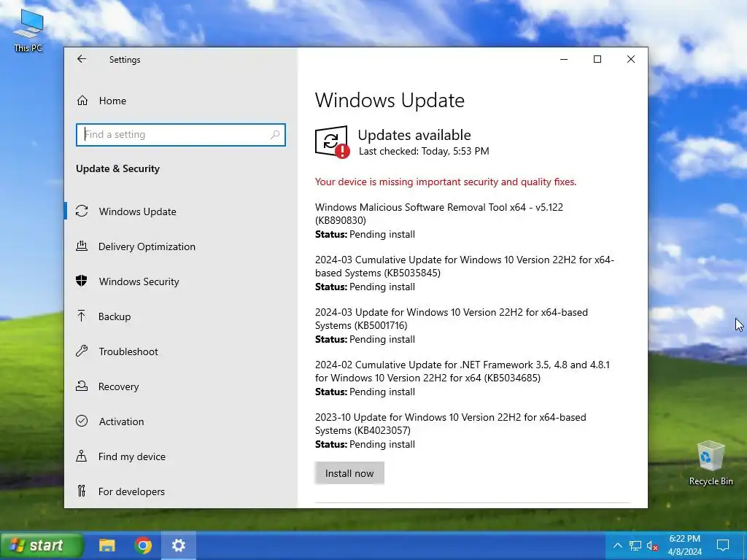This screenshot has width=747, height=560.
Task: Click the Windows Update sync icon in sidebar
Action: (x=82, y=211)
